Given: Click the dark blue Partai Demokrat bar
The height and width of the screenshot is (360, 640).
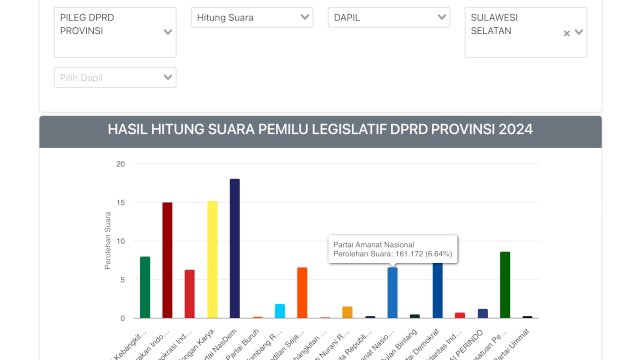Looking at the screenshot, I should coord(438,291).
